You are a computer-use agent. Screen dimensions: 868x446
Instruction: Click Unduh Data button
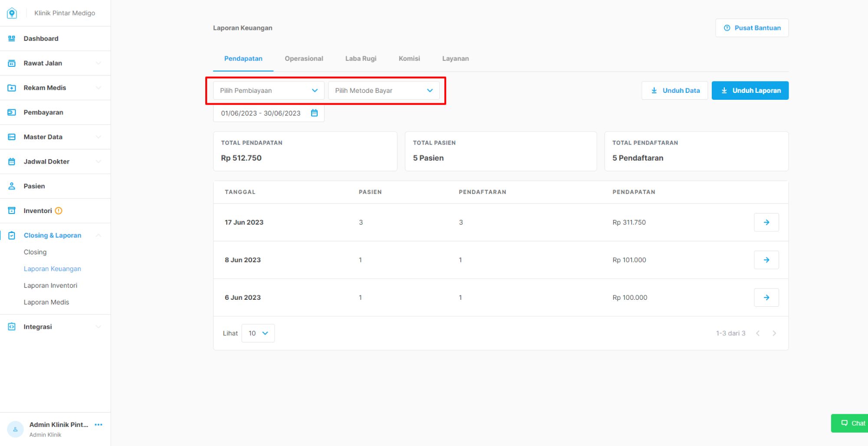(x=675, y=91)
